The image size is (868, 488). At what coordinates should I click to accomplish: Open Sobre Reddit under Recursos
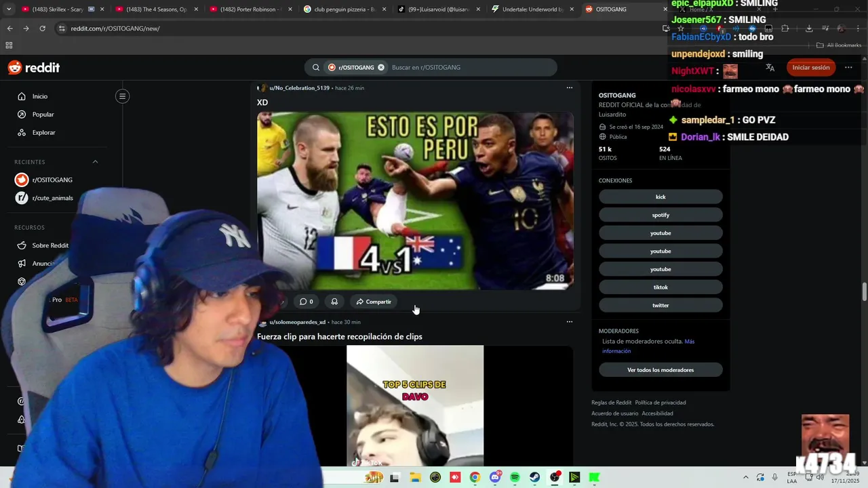pos(50,245)
